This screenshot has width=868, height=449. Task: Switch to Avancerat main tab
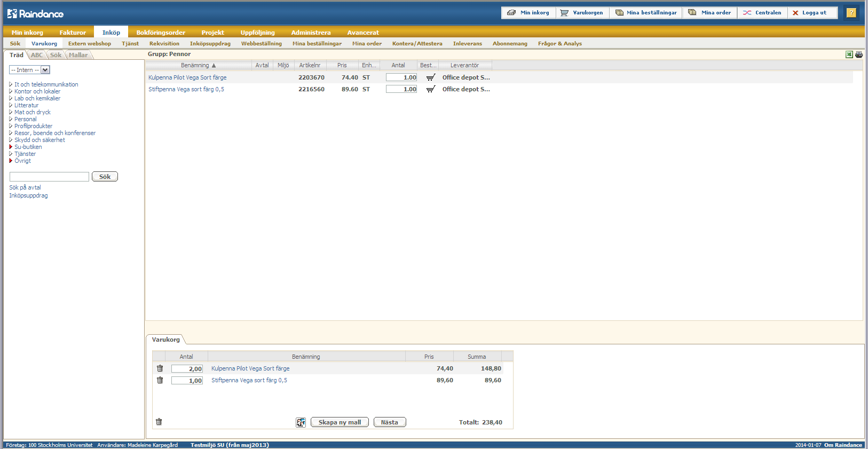[x=363, y=33]
